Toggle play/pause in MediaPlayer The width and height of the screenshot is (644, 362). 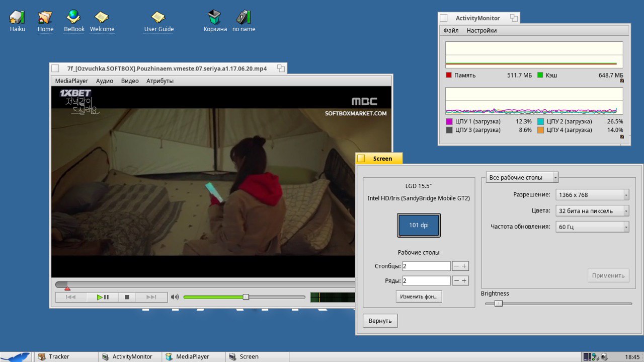103,297
